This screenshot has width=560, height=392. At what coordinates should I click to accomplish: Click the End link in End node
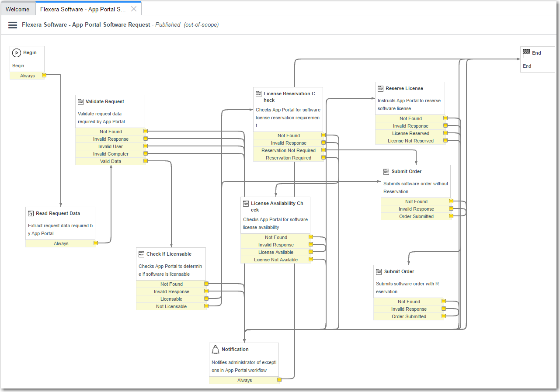click(x=527, y=66)
